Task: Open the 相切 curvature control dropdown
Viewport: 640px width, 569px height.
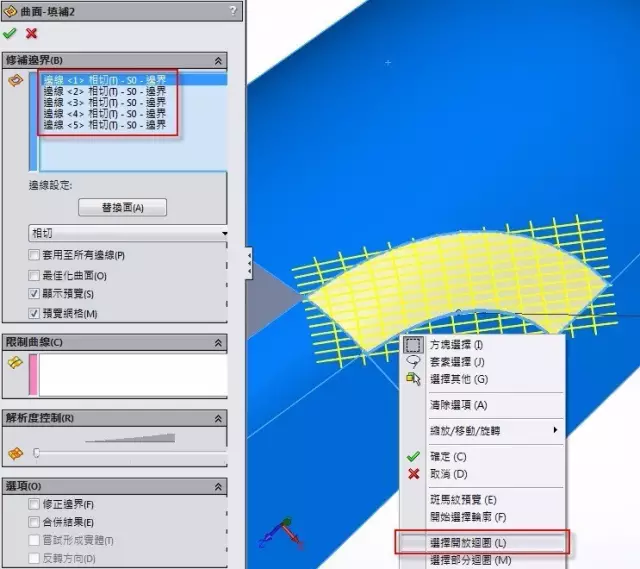Action: [x=128, y=233]
